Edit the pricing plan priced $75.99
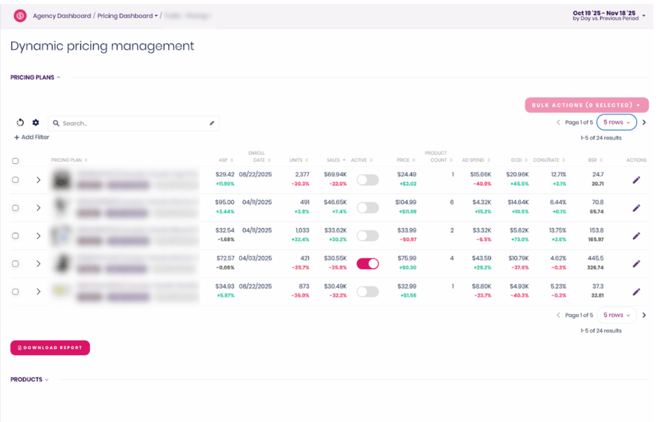670x422 pixels. pos(636,264)
